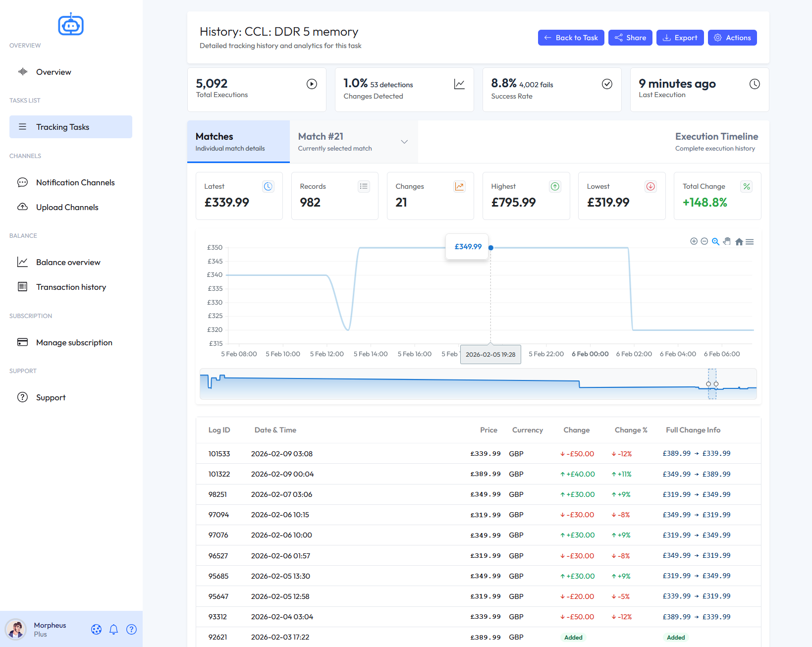Open the Actions dropdown
The image size is (812, 647).
pyautogui.click(x=732, y=37)
